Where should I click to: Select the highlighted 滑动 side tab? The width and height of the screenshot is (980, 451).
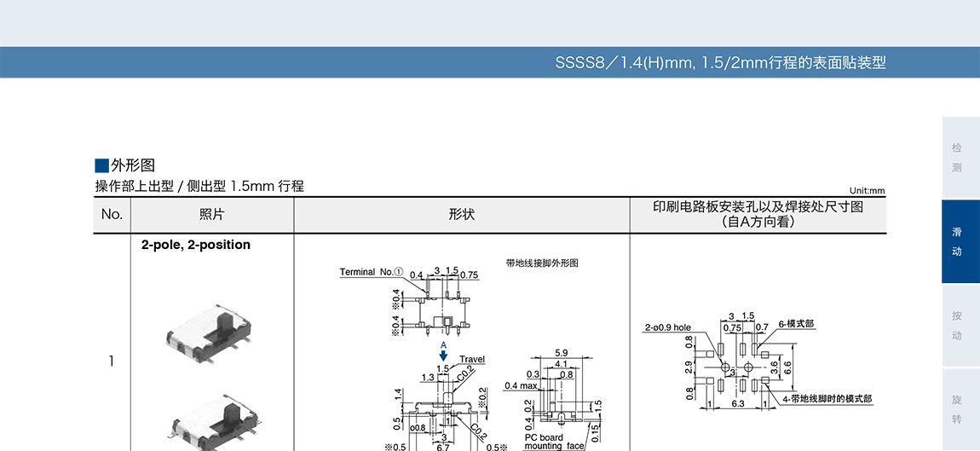point(960,241)
